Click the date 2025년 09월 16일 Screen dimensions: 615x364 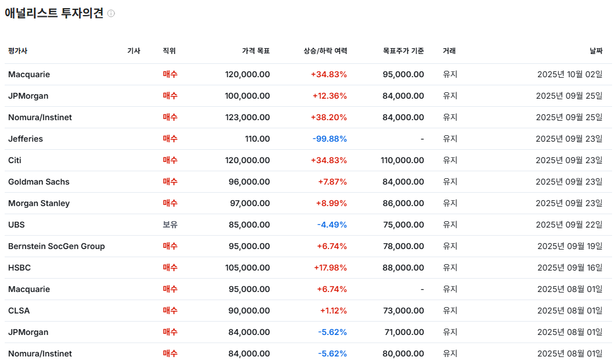pos(570,268)
